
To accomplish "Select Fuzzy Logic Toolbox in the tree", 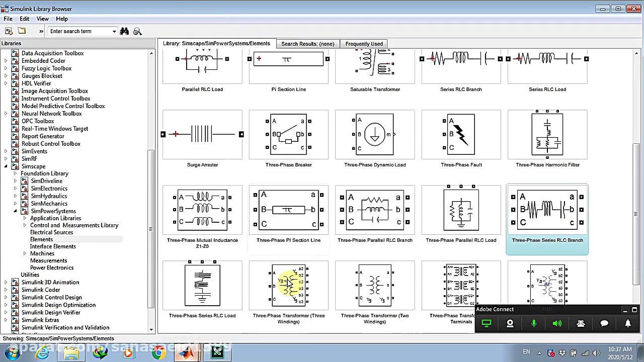I will 46,68.
